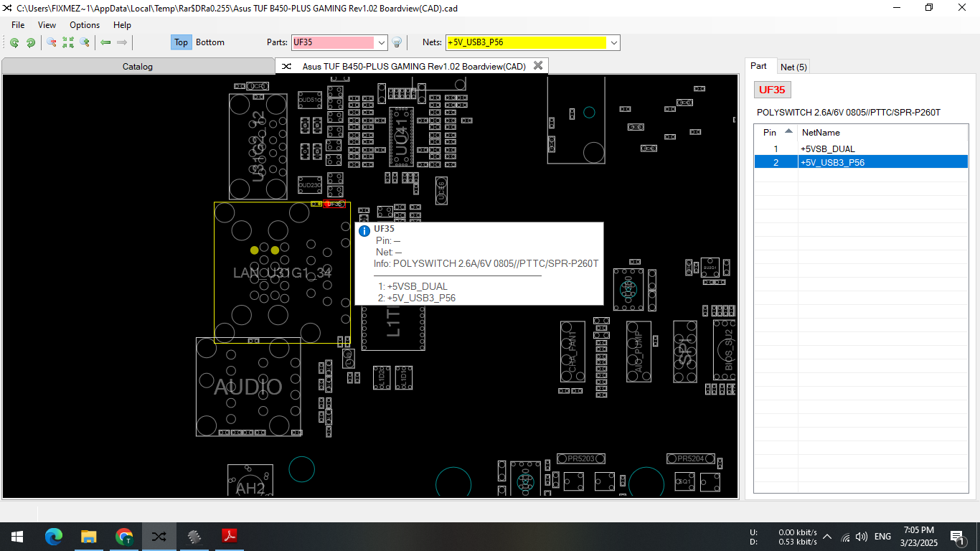Open the Help menu
The width and height of the screenshot is (980, 551).
[123, 25]
